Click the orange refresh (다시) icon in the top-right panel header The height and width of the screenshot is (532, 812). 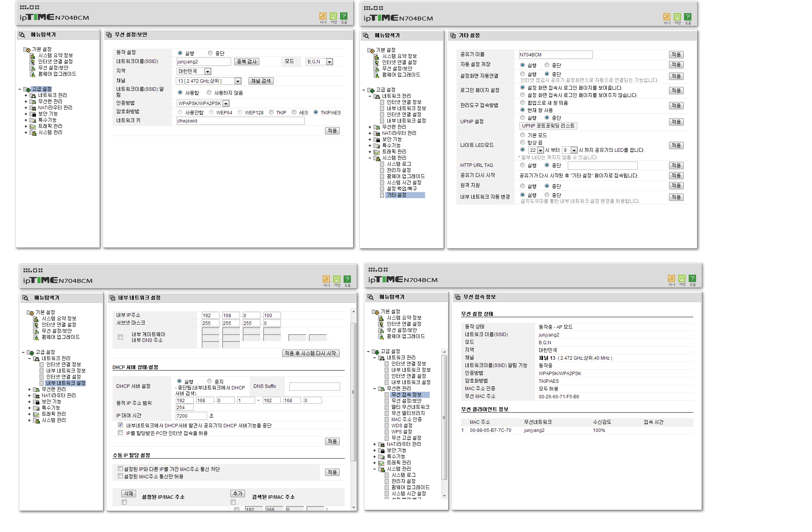coord(667,17)
